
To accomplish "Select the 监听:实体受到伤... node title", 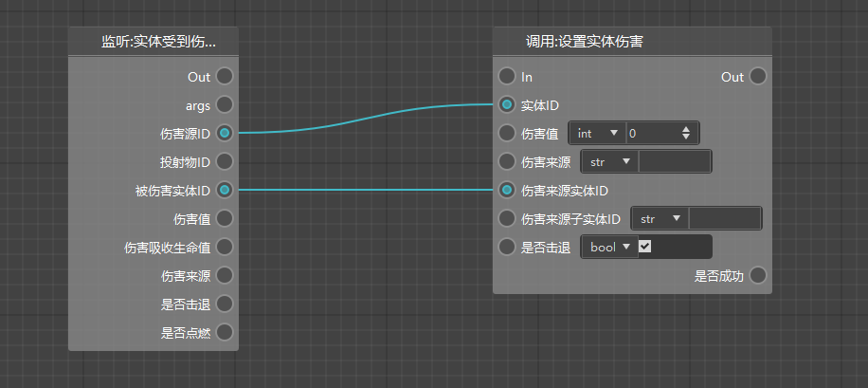I will click(x=158, y=42).
